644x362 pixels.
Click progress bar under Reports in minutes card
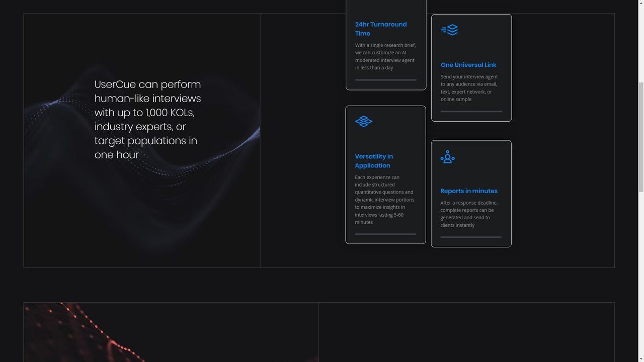pyautogui.click(x=471, y=237)
